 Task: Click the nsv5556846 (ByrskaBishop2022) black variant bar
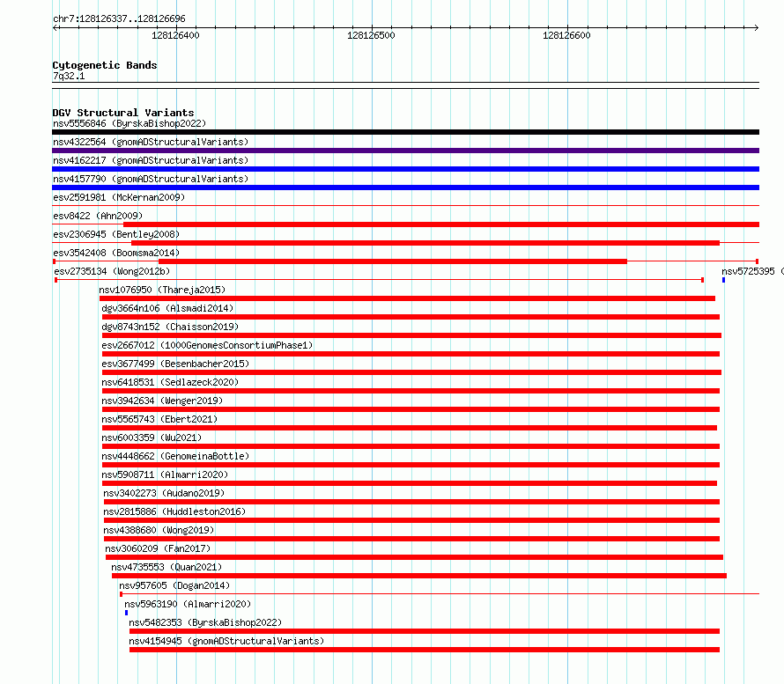(405, 132)
